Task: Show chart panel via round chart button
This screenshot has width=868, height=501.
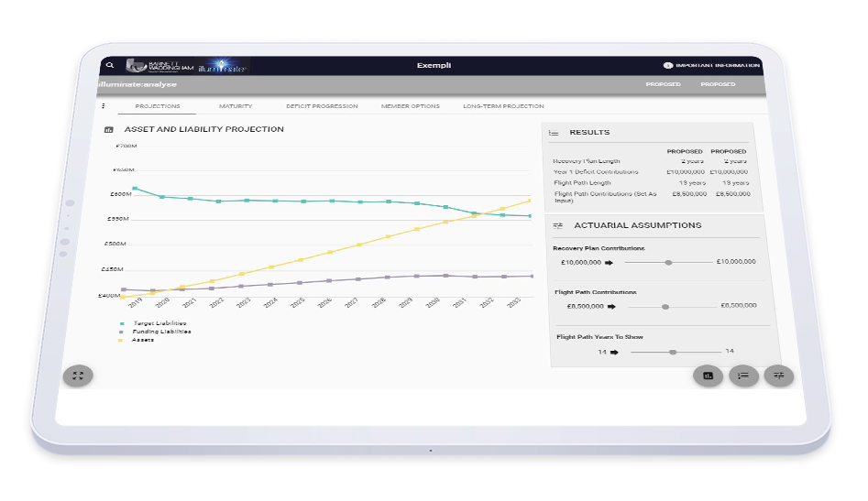Action: [708, 376]
